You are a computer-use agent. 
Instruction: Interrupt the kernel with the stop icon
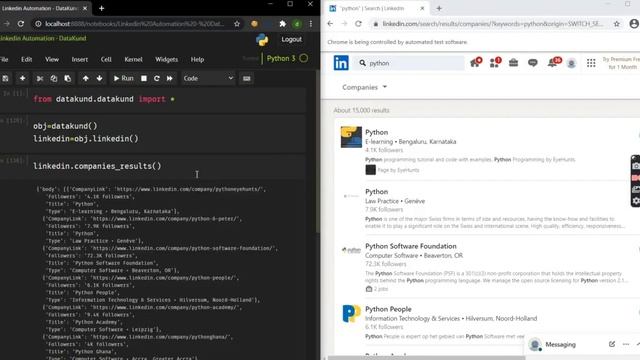coord(144,78)
